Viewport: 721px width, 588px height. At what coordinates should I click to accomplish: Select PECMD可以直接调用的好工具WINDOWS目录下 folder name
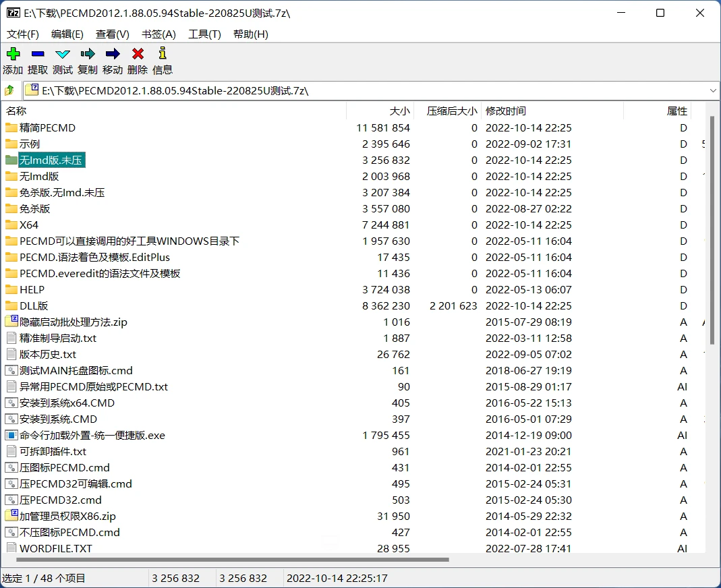point(129,241)
